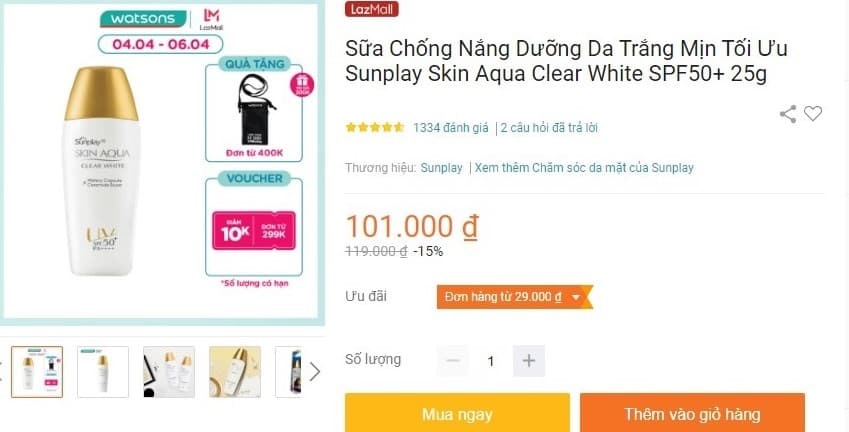Screen dimensions: 849x432
Task: Click the share icon
Action: coord(788,114)
